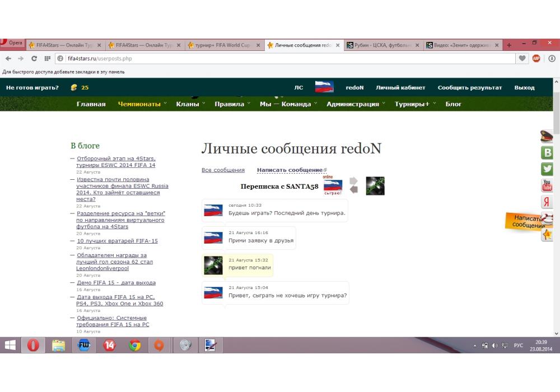
Task: Toggle the Не готов играть? status
Action: [32, 87]
